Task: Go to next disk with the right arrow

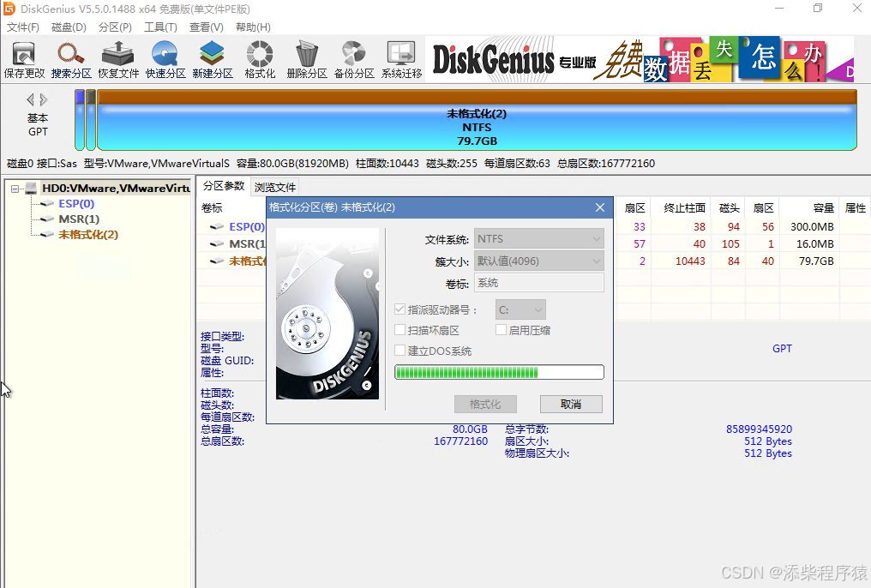Action: [44, 100]
